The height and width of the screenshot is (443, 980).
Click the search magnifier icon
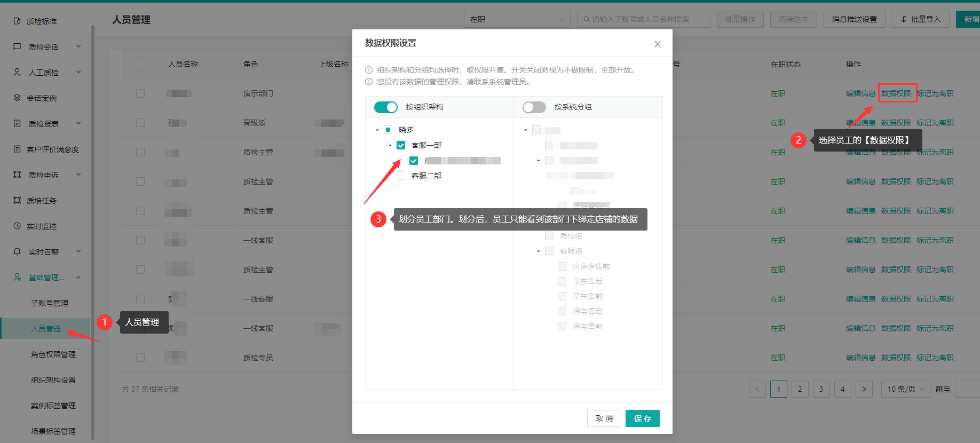(587, 19)
